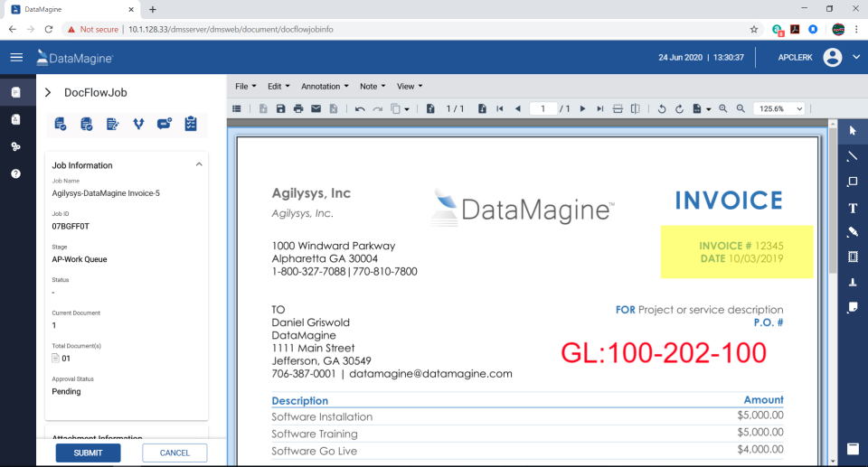Viewport: 868px width, 467px height.
Task: Click the CANCEL button
Action: (x=175, y=453)
